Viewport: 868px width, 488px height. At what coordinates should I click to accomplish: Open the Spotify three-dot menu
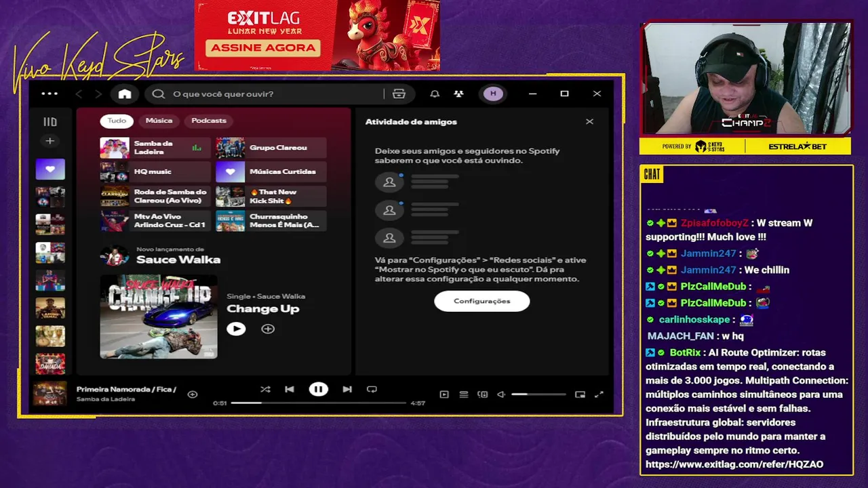point(50,94)
